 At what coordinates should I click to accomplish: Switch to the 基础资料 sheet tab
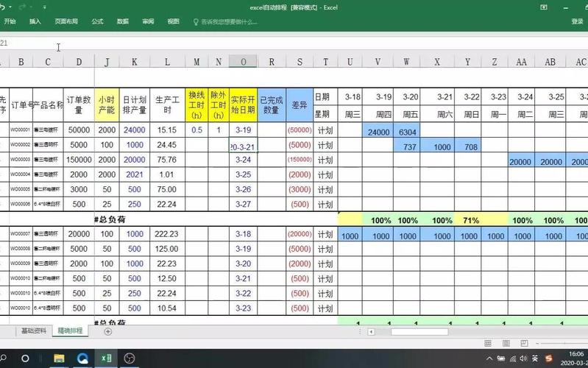coord(34,330)
